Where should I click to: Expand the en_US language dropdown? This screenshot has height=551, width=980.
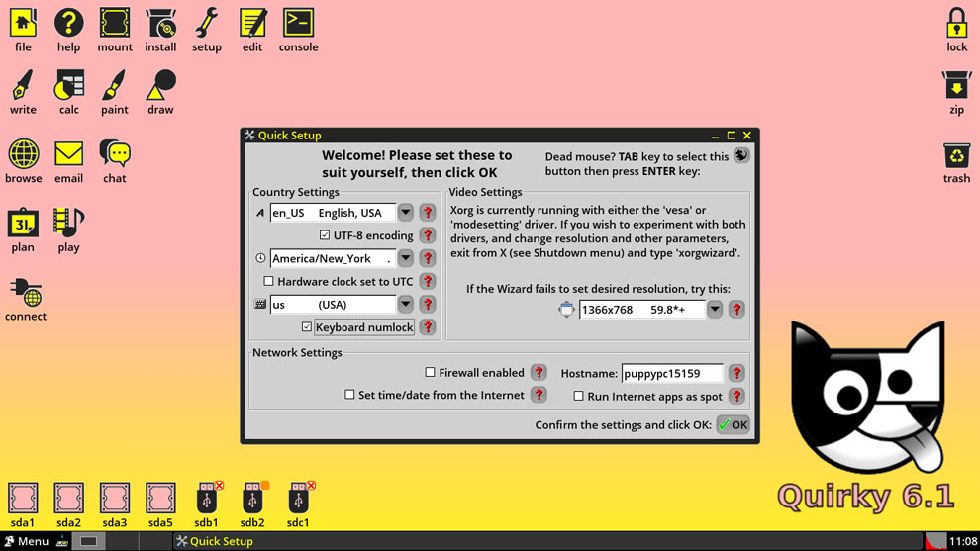point(406,213)
